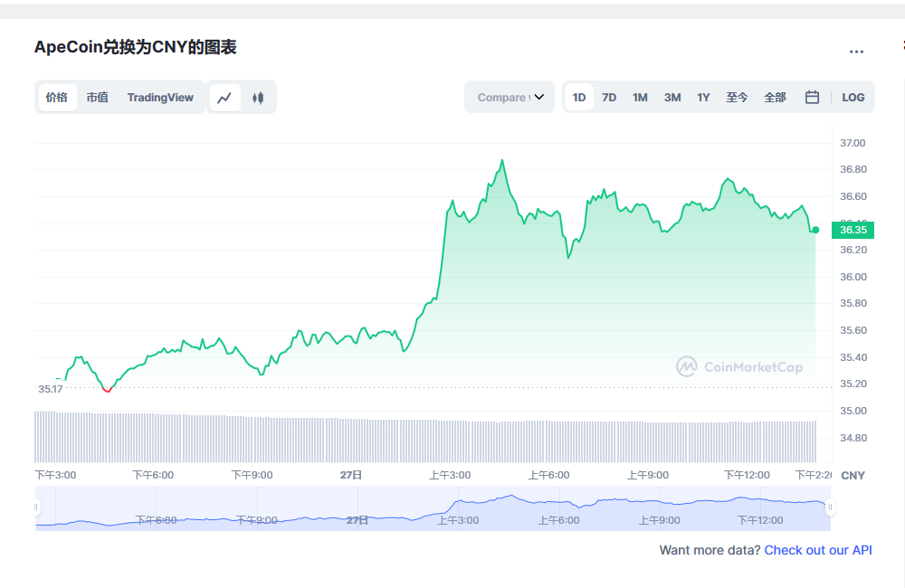The height and width of the screenshot is (588, 905).
Task: Grab the right range navigator handle
Action: [830, 507]
